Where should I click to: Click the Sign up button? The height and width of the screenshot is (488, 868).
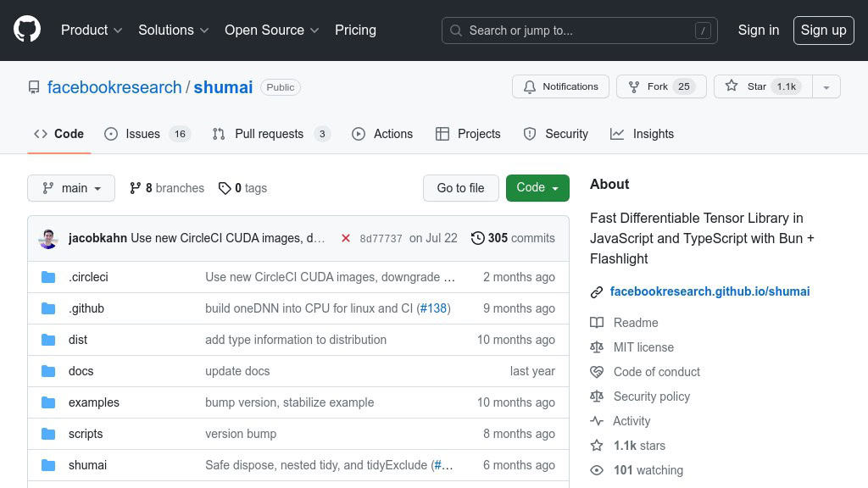pos(823,30)
